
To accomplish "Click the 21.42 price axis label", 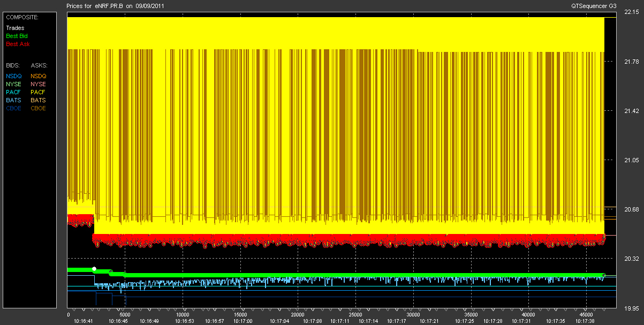I will 632,111.
